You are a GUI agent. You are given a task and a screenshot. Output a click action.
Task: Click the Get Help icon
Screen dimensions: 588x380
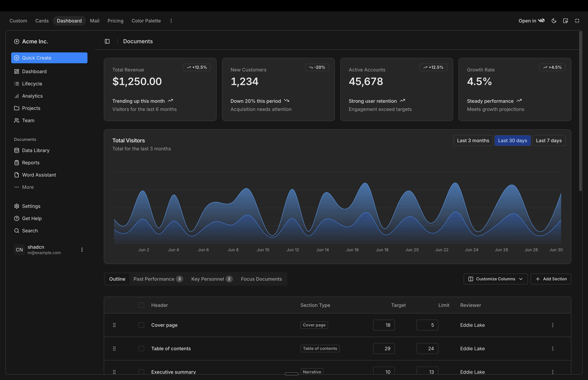(x=17, y=218)
